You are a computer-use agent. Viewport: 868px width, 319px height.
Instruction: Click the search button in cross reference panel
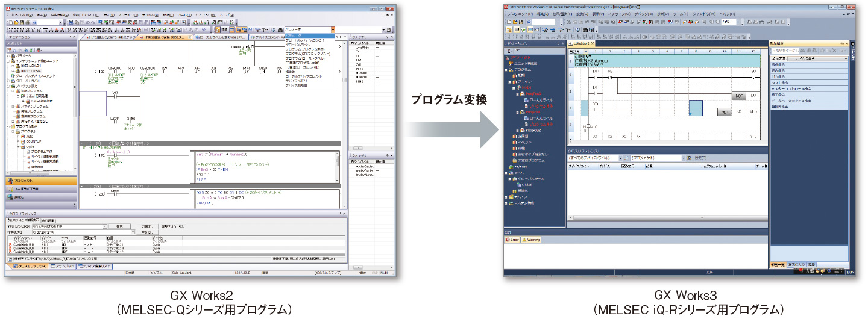click(x=119, y=226)
